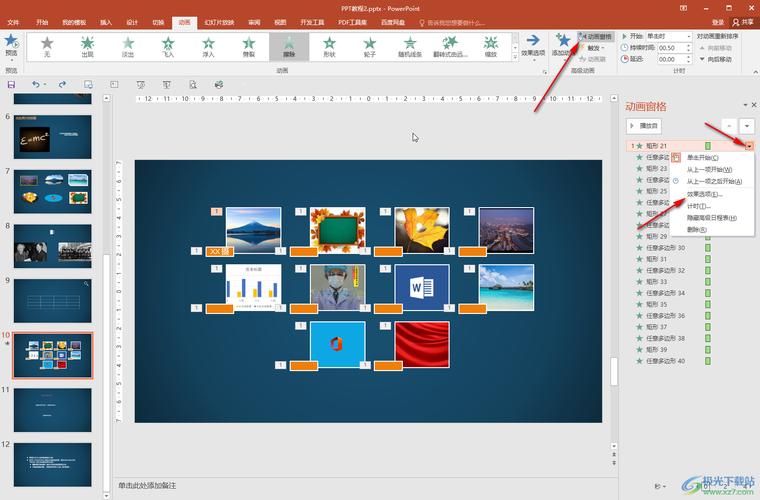Open the dropdown arrow on 矩形 21 item
Viewport: 760px width, 500px height.
[749, 146]
